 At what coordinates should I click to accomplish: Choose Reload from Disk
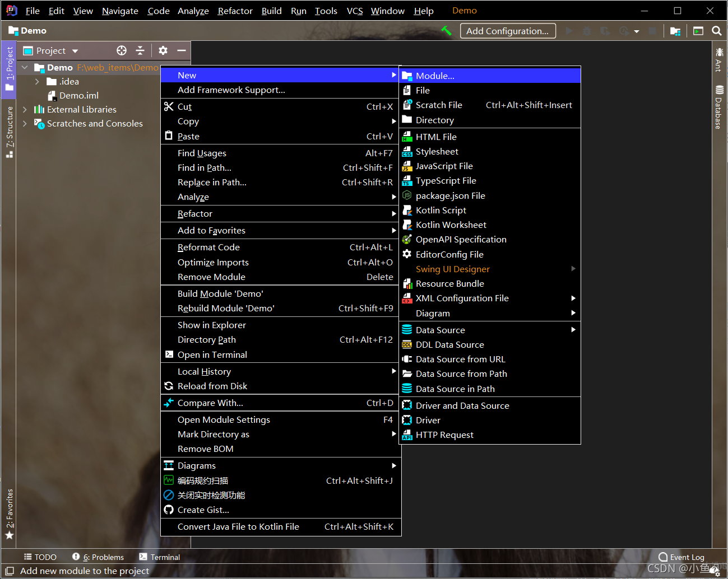[280, 386]
